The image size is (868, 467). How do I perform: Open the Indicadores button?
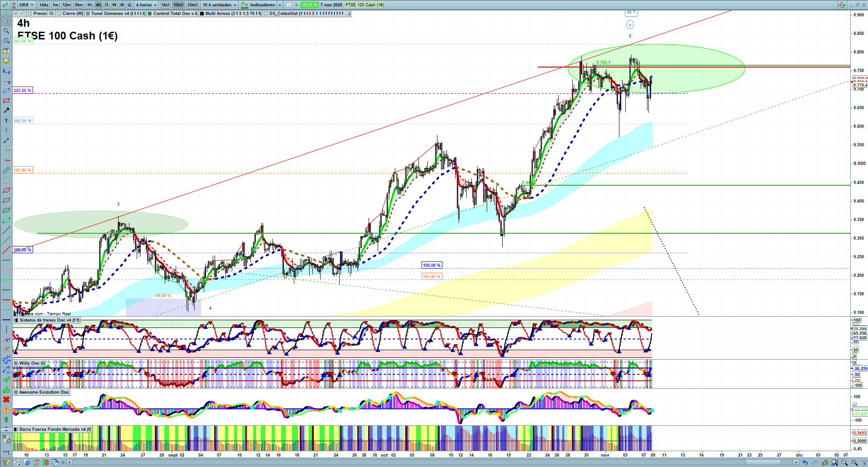258,5
